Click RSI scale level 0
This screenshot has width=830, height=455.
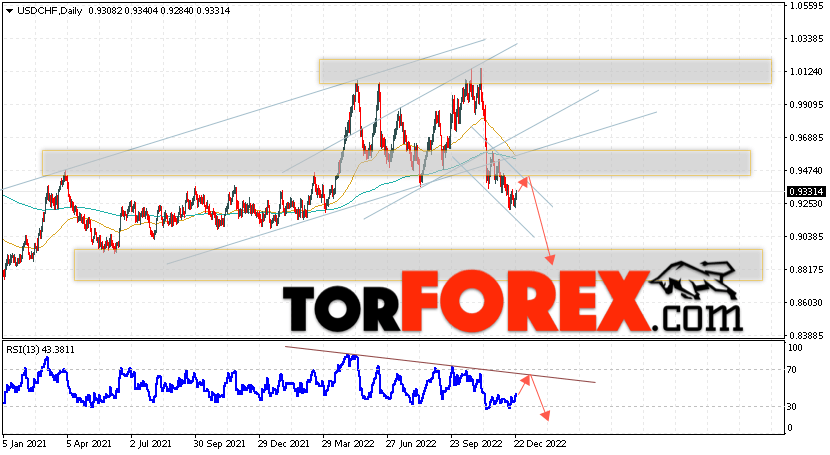click(x=790, y=427)
